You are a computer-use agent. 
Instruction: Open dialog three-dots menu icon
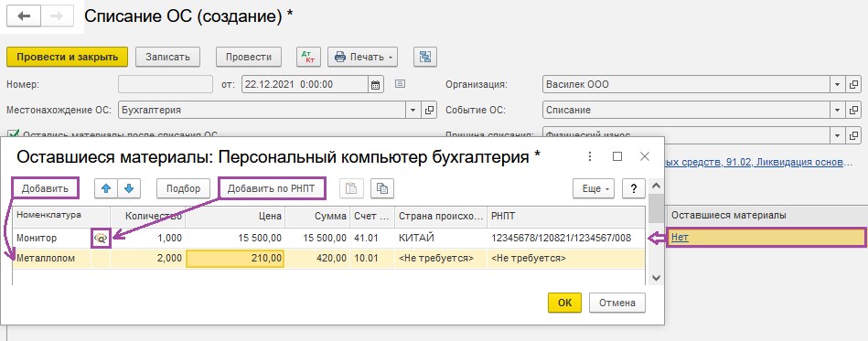[590, 156]
